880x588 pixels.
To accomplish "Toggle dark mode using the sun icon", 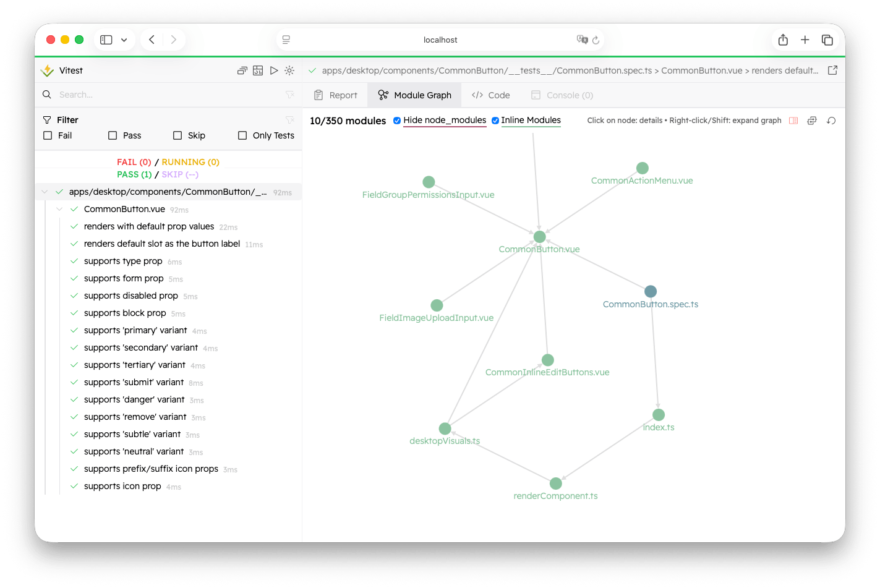I will click(x=289, y=70).
